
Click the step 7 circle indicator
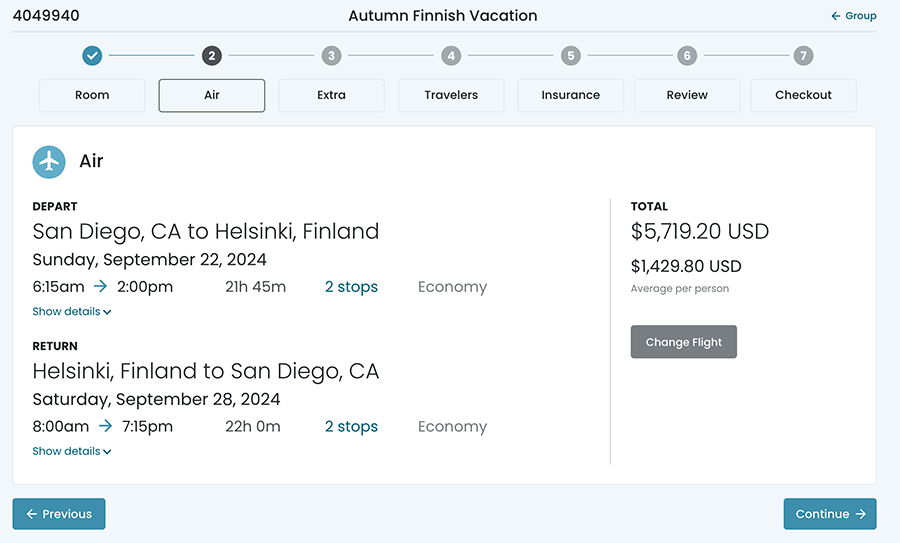pyautogui.click(x=803, y=56)
